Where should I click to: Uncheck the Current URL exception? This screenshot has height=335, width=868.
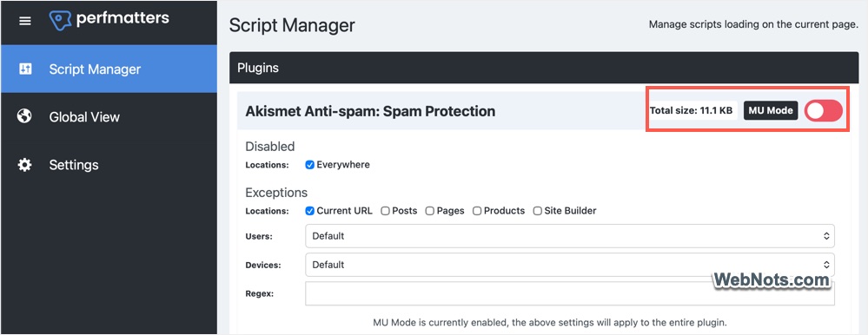pos(310,211)
